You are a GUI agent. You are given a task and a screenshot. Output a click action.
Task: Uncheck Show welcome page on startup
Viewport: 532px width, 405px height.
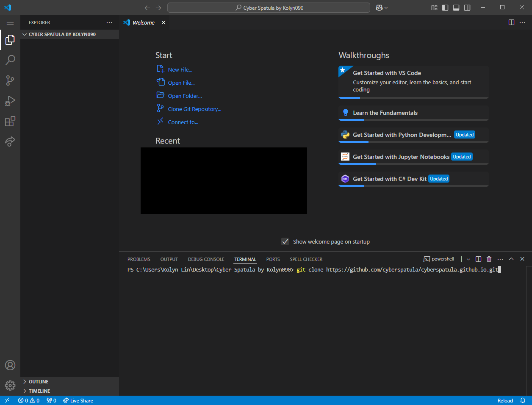285,241
